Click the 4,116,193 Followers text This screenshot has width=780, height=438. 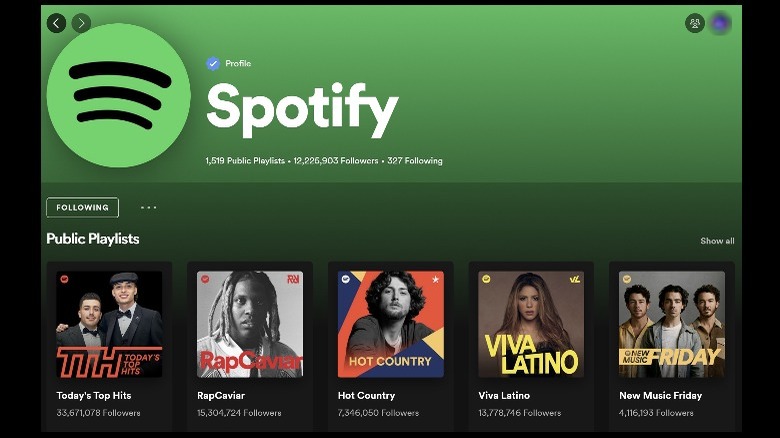click(656, 413)
